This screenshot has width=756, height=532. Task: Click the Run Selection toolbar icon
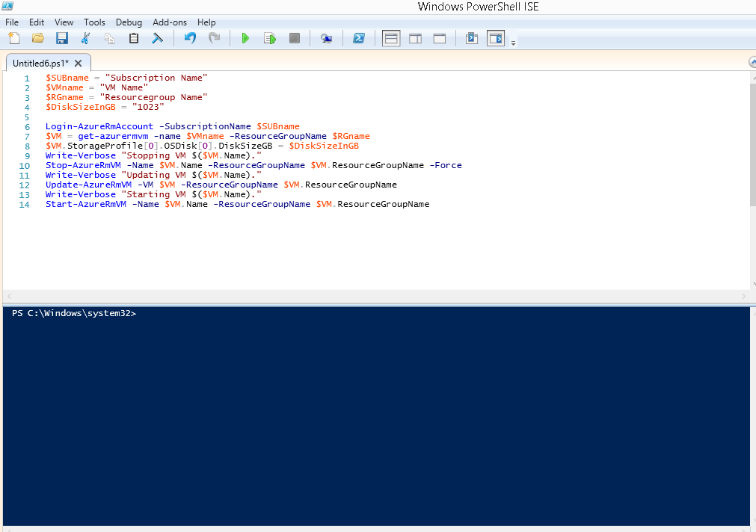pos(270,37)
